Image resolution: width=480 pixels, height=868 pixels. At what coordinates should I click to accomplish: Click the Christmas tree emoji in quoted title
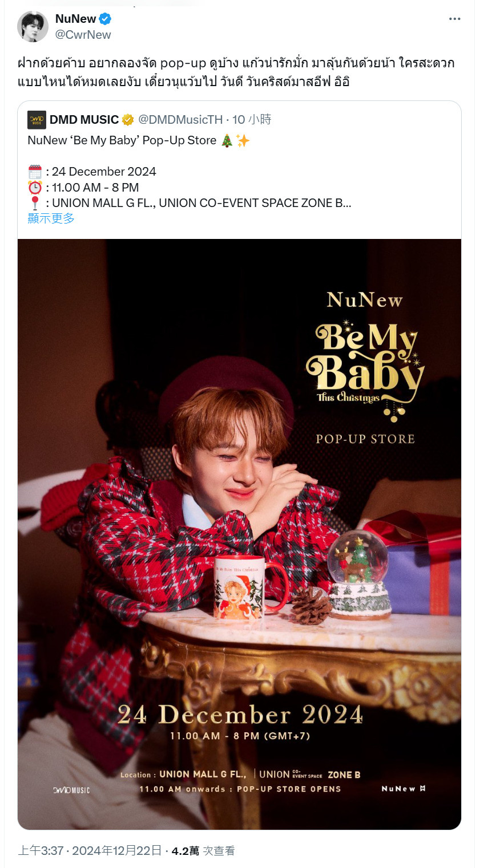coord(227,140)
